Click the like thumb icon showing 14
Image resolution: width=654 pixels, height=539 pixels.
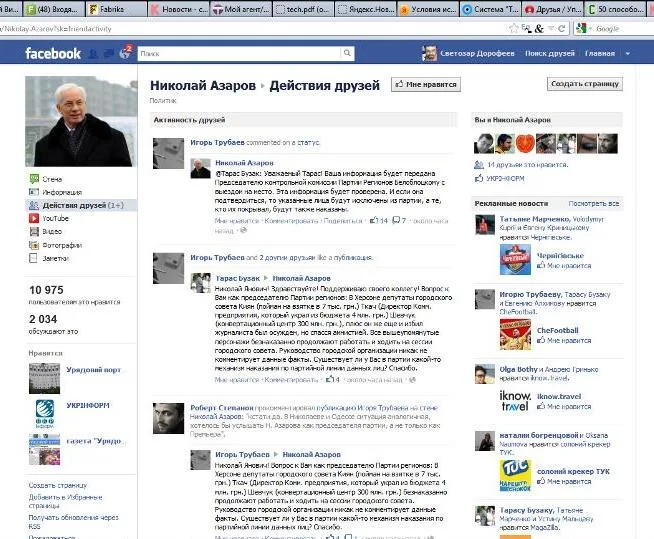point(374,220)
